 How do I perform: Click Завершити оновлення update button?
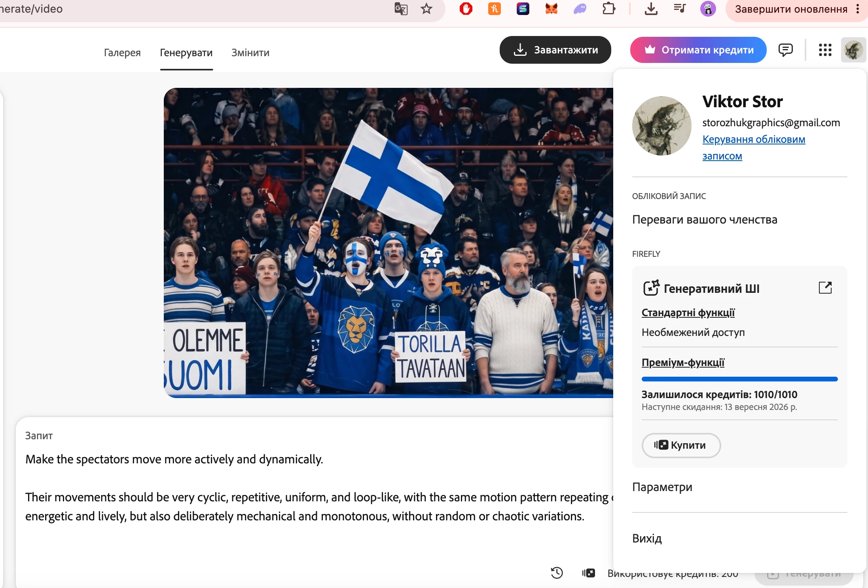click(791, 9)
